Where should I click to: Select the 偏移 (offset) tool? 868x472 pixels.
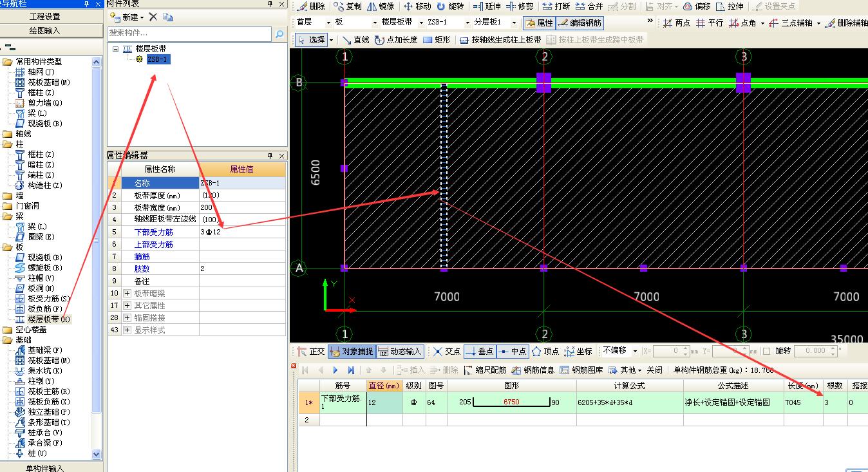pos(697,6)
